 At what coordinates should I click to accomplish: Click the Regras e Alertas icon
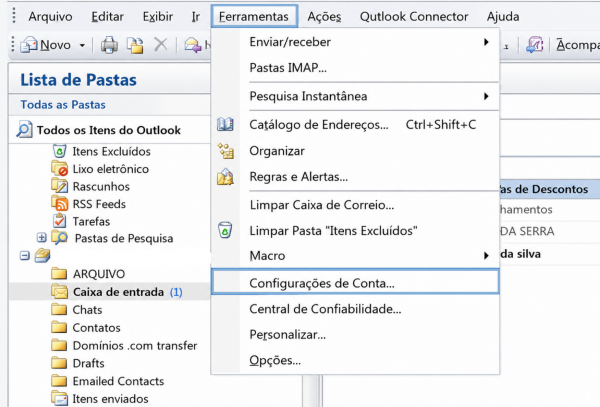coord(225,177)
